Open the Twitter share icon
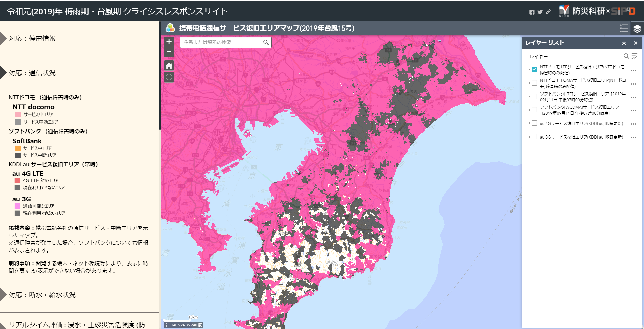 pyautogui.click(x=540, y=12)
